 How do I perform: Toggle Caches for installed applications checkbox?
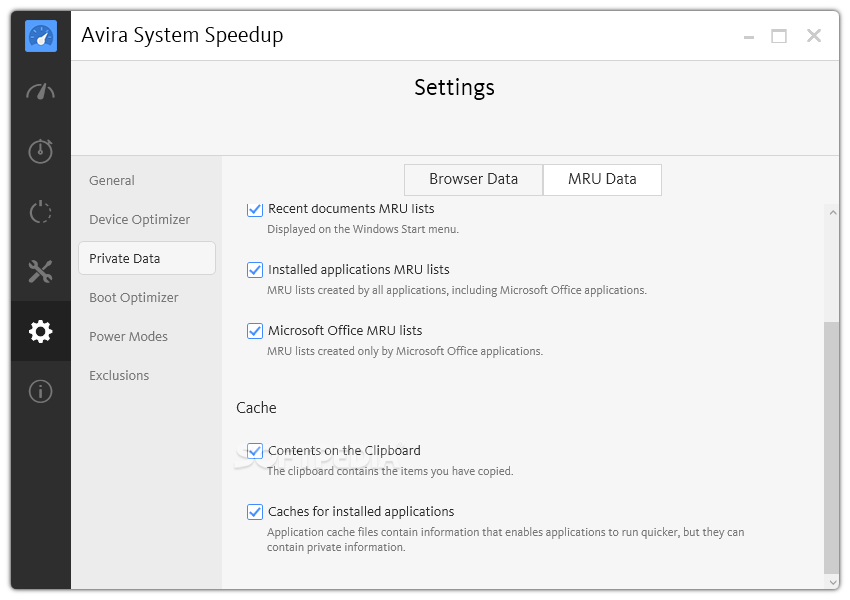pos(255,512)
